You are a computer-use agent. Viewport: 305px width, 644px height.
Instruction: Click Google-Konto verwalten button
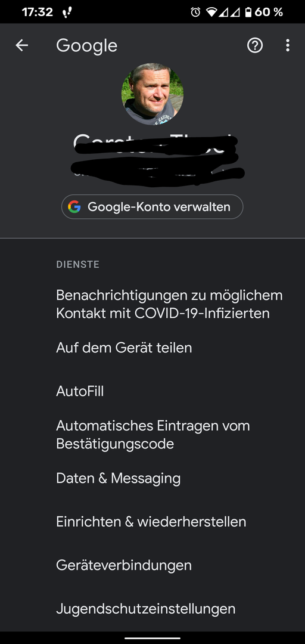[x=152, y=206]
